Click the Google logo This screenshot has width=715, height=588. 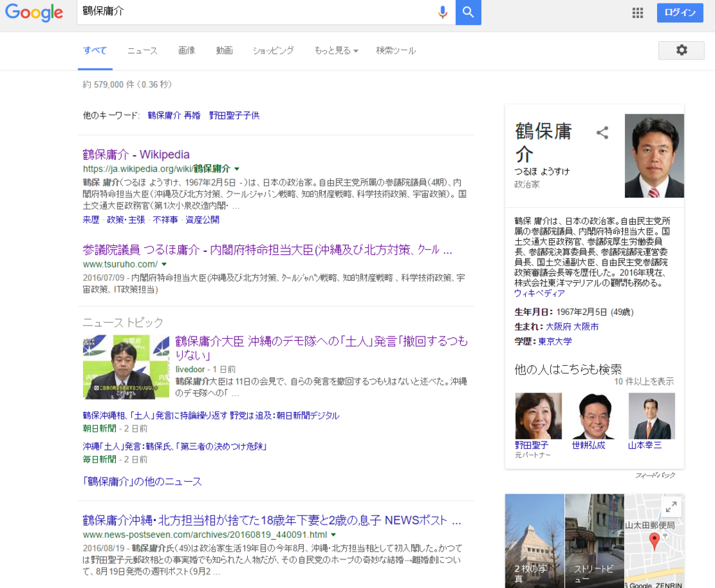(34, 13)
